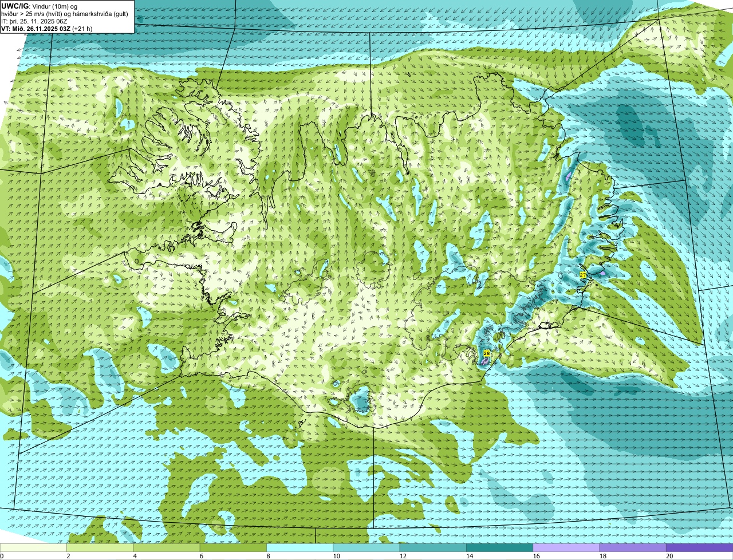Click the legend tick label '6'
This screenshot has width=733, height=560.
tap(202, 556)
